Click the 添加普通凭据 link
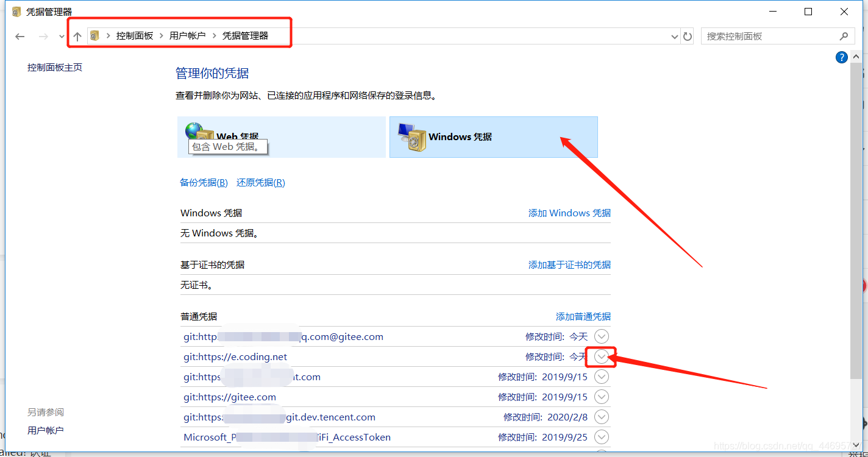This screenshot has width=868, height=457. (583, 316)
